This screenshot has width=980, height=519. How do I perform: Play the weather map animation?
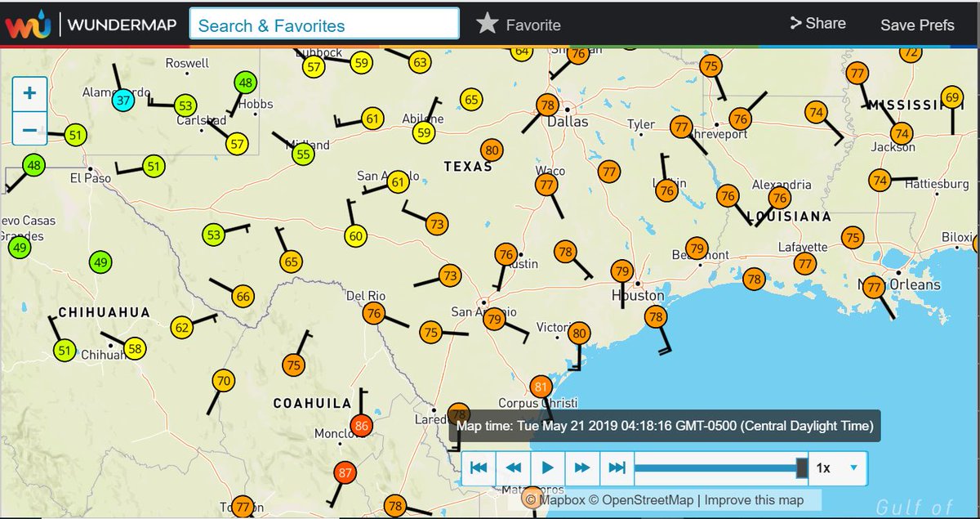coord(548,468)
